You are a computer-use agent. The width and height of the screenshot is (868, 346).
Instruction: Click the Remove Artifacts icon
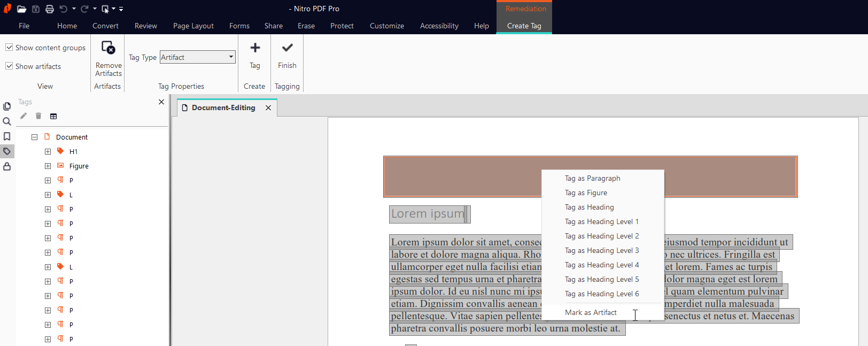coord(108,49)
